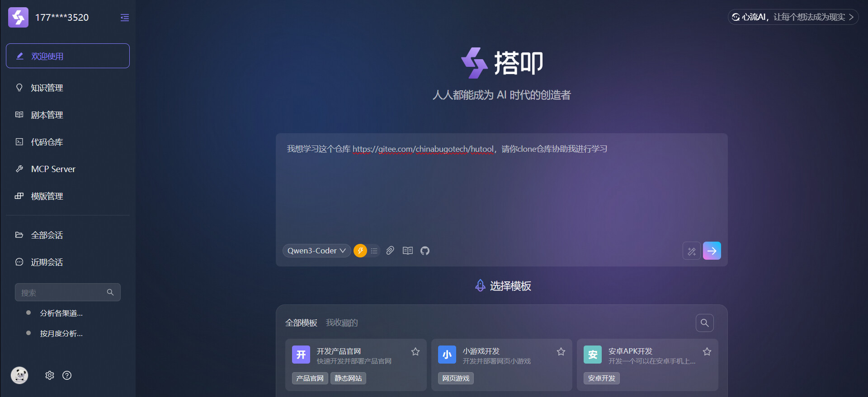This screenshot has width=868, height=397.
Task: Switch to list planning mode toggle
Action: (374, 251)
